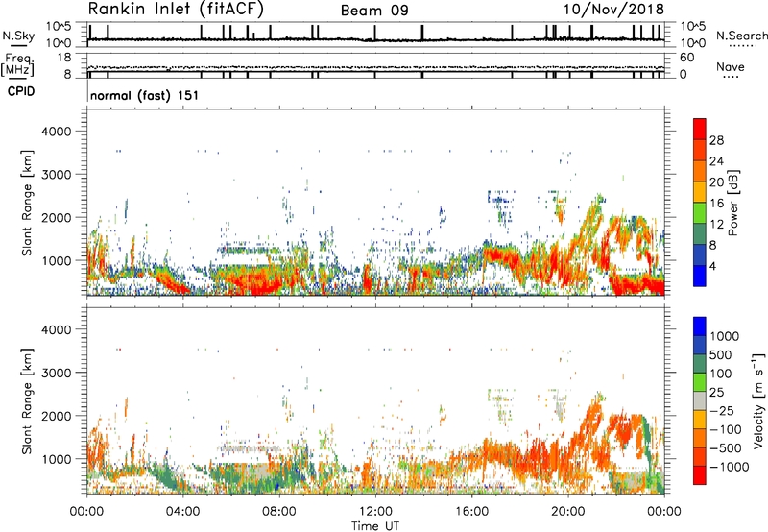Click the 'CPID' label

pyautogui.click(x=21, y=91)
